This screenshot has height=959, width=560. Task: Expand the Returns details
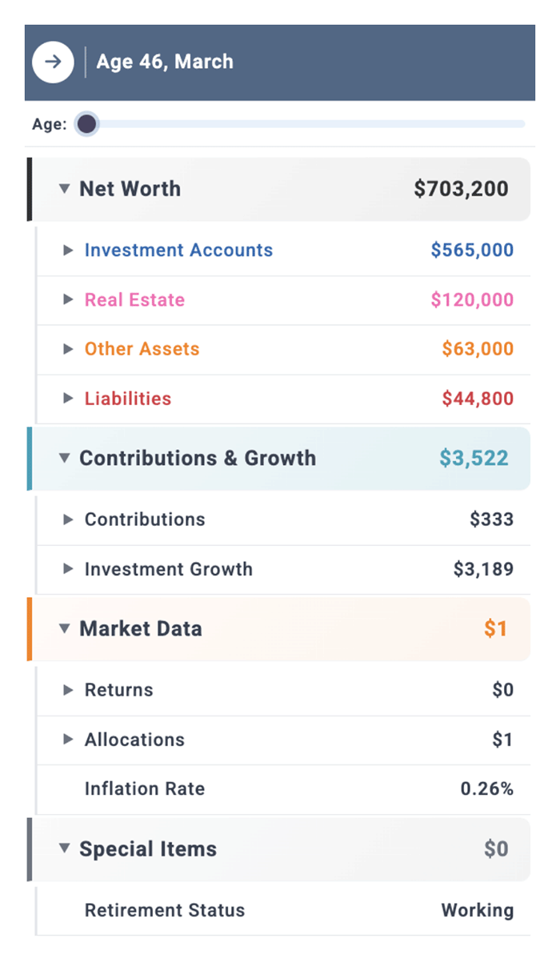click(x=67, y=690)
